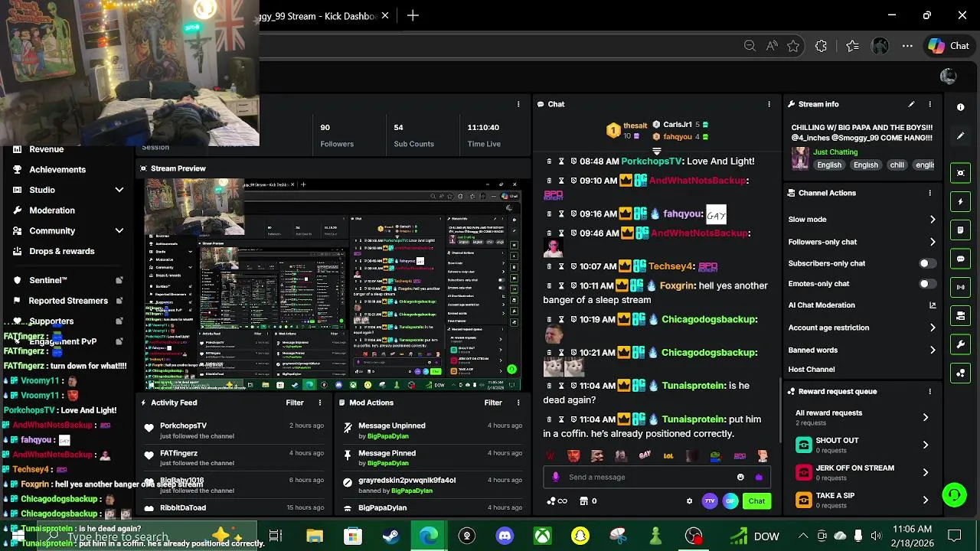Click Activity Feed Filter button
Viewport: 980px width, 551px height.
[295, 403]
